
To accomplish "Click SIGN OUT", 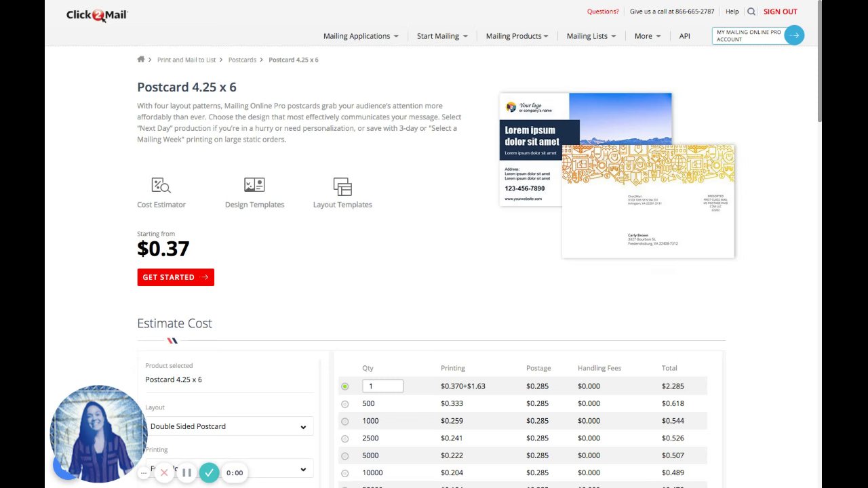I will tap(781, 12).
